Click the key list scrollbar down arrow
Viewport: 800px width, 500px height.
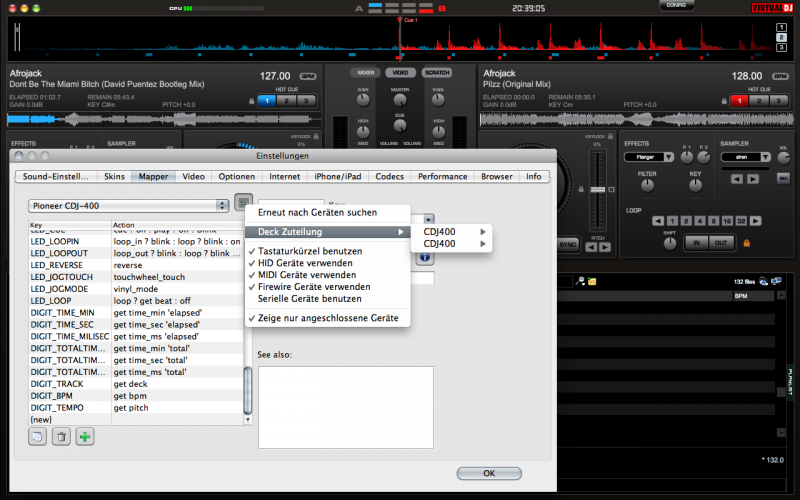[247, 420]
